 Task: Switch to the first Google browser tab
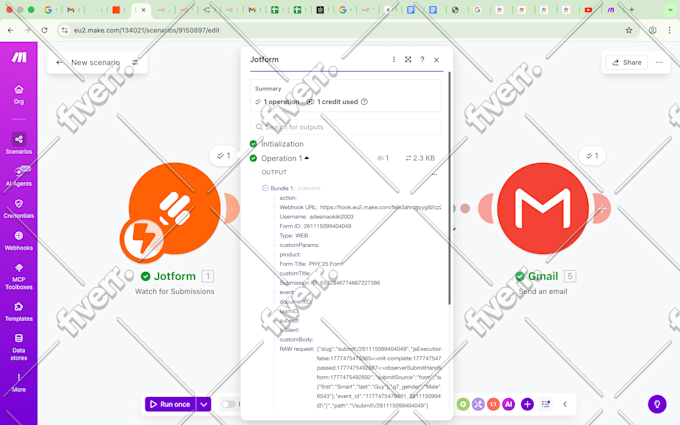(x=48, y=10)
